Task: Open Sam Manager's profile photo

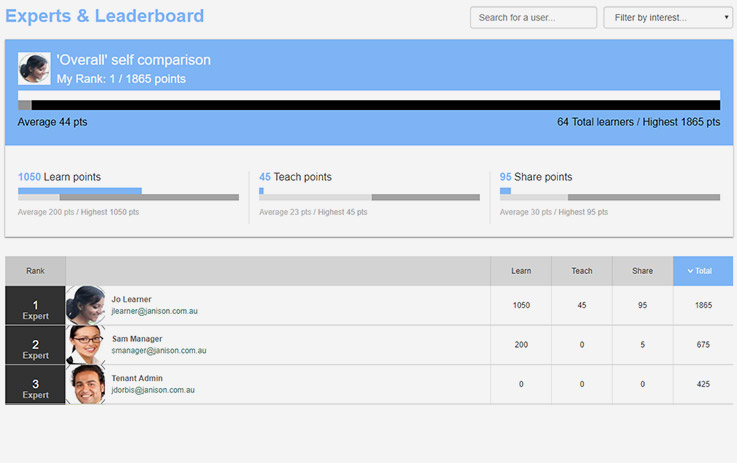Action: [x=86, y=345]
